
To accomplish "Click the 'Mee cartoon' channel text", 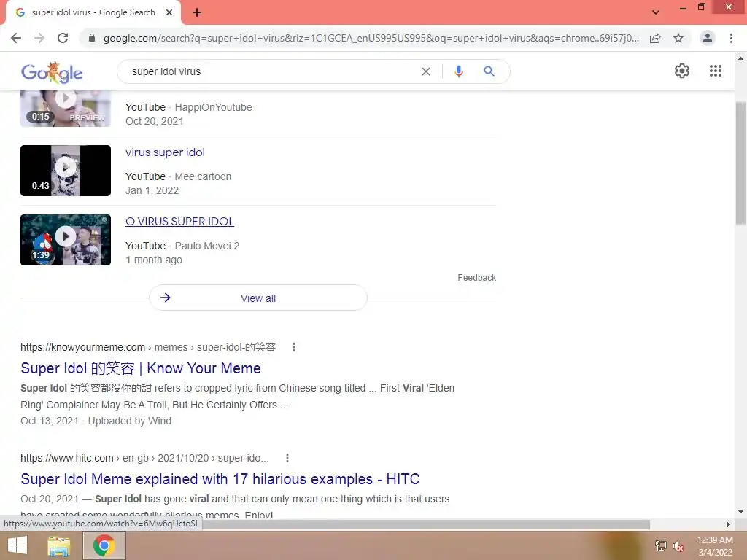I will [x=203, y=176].
